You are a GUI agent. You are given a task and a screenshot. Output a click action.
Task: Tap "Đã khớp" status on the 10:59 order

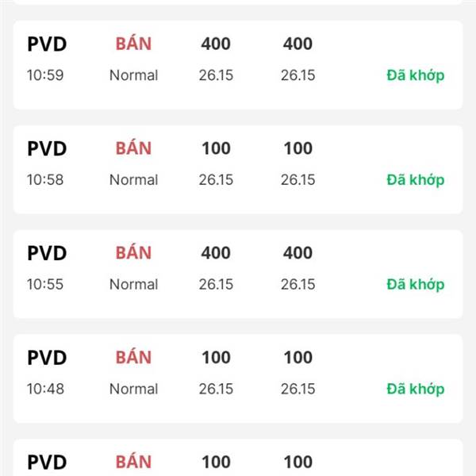click(415, 75)
